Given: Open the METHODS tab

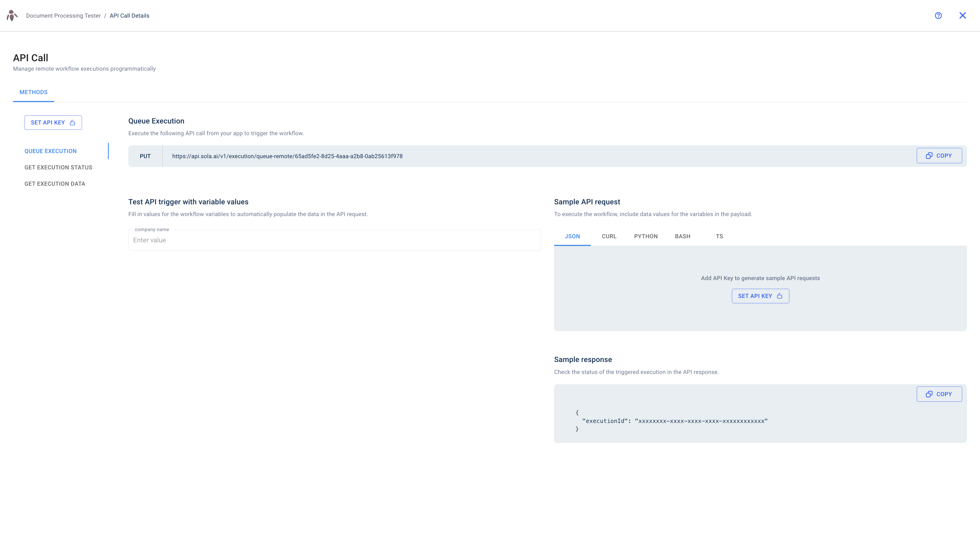Looking at the screenshot, I should [33, 92].
